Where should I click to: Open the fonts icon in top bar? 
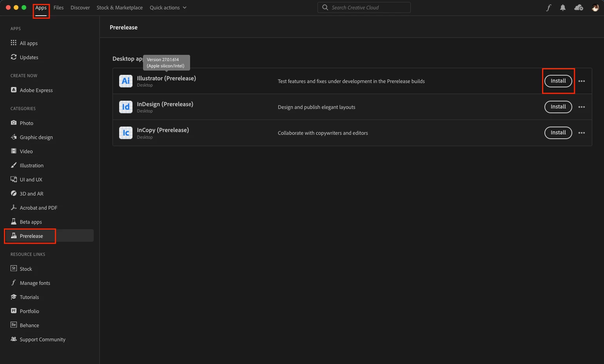pyautogui.click(x=549, y=7)
